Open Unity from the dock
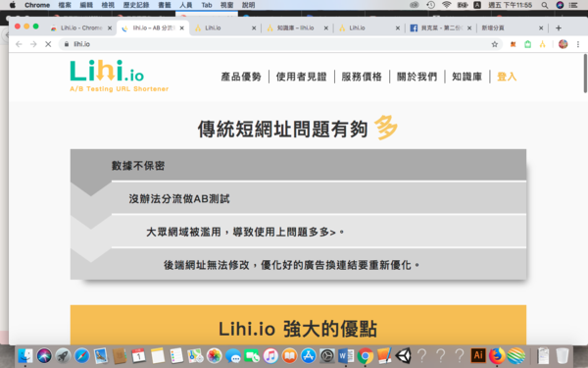588x368 pixels. click(x=403, y=355)
